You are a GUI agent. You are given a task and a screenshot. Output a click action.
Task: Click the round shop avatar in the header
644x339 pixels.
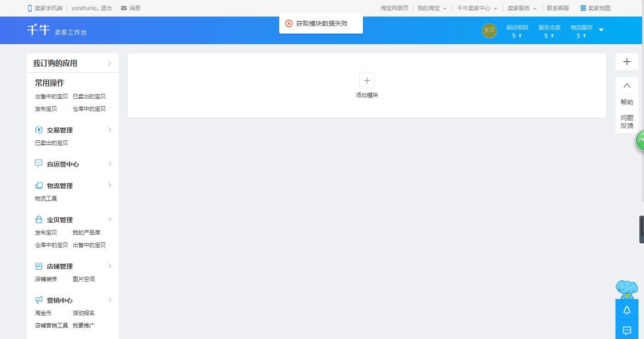489,31
